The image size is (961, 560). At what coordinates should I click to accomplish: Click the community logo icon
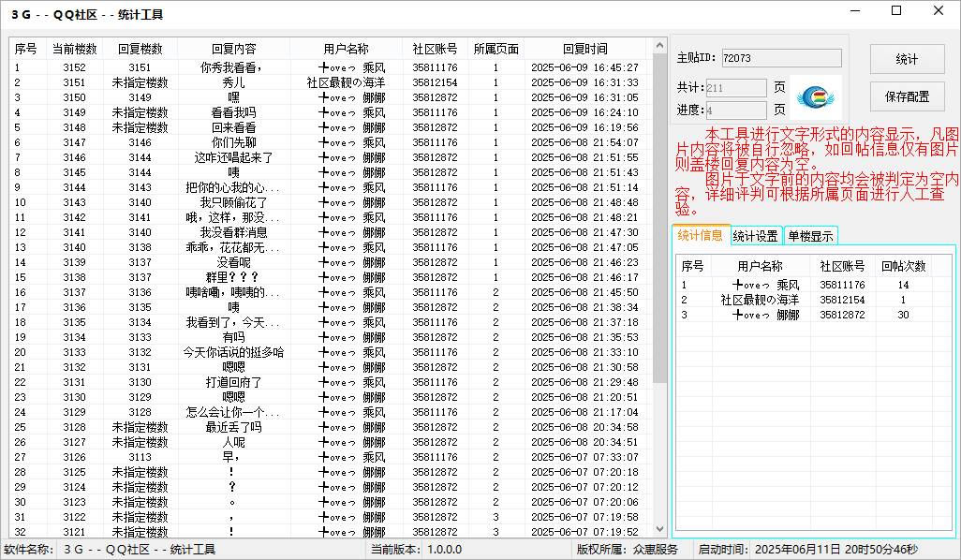click(x=815, y=96)
